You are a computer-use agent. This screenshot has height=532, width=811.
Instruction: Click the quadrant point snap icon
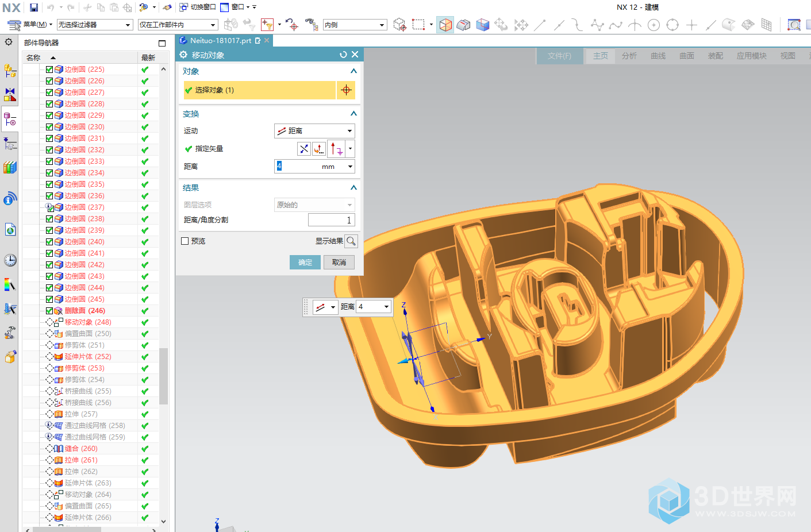[x=672, y=25]
